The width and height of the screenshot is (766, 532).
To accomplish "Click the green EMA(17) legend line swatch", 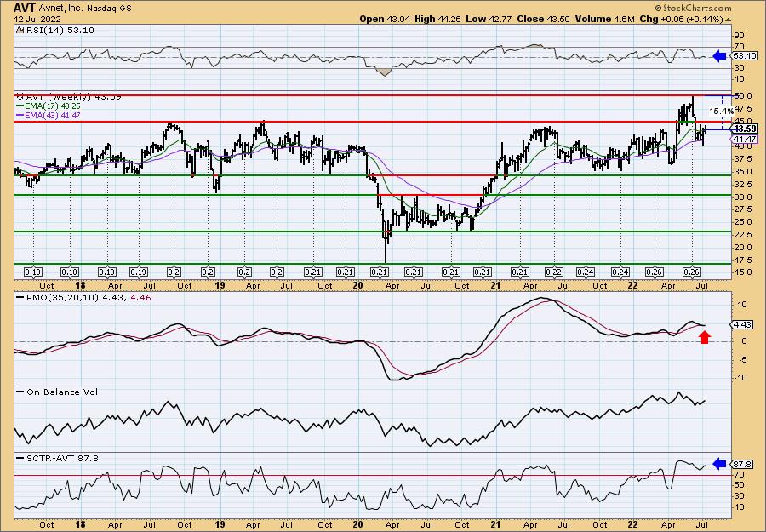I will click(x=20, y=106).
